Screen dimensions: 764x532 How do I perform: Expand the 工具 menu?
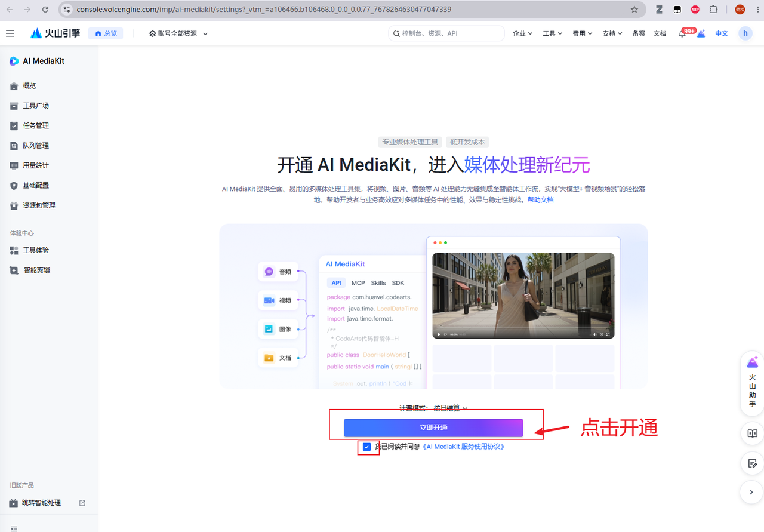pyautogui.click(x=552, y=33)
